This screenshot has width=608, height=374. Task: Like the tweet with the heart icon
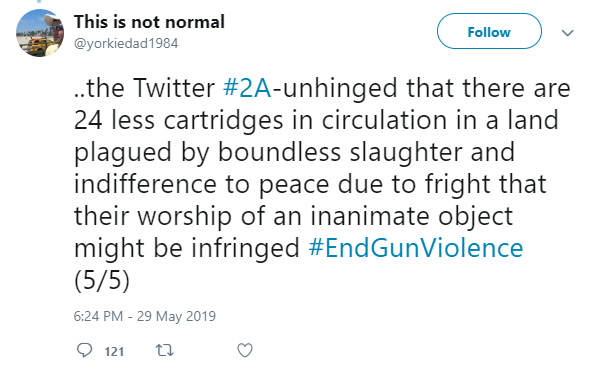(245, 350)
